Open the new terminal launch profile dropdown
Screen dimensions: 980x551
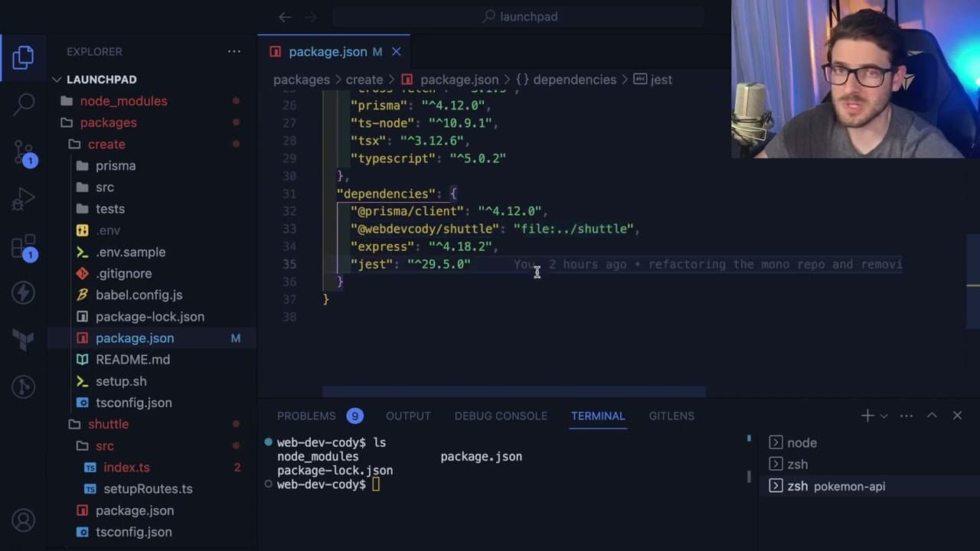(x=884, y=416)
